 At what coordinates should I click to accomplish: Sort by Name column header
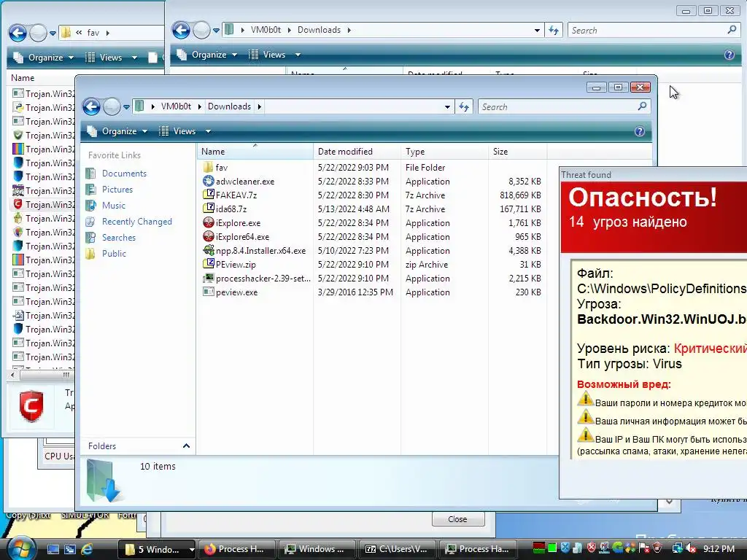255,152
